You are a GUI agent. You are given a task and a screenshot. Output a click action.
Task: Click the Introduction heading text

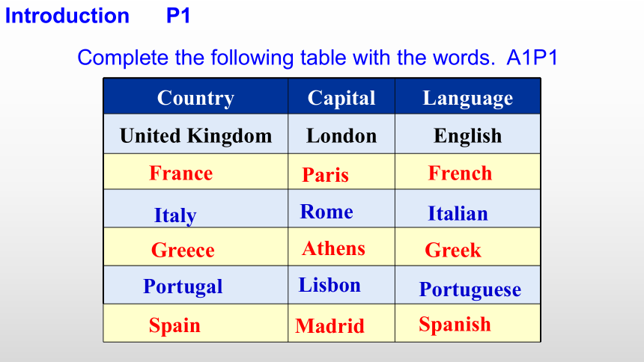click(67, 16)
